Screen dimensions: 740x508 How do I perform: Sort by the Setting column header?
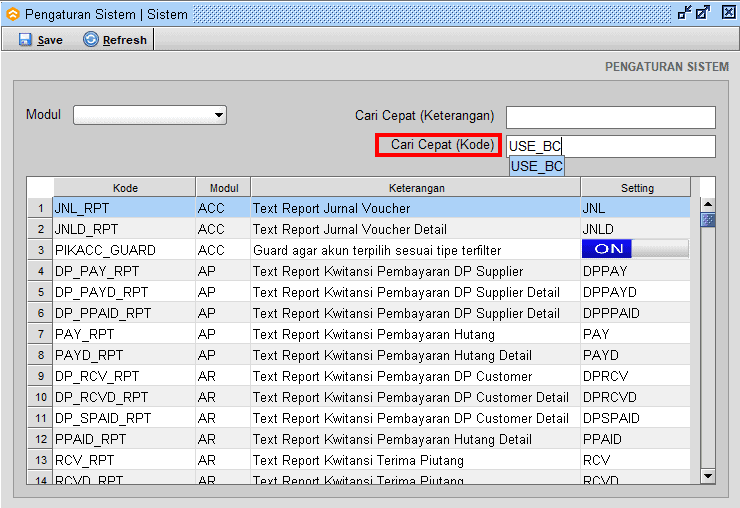636,188
